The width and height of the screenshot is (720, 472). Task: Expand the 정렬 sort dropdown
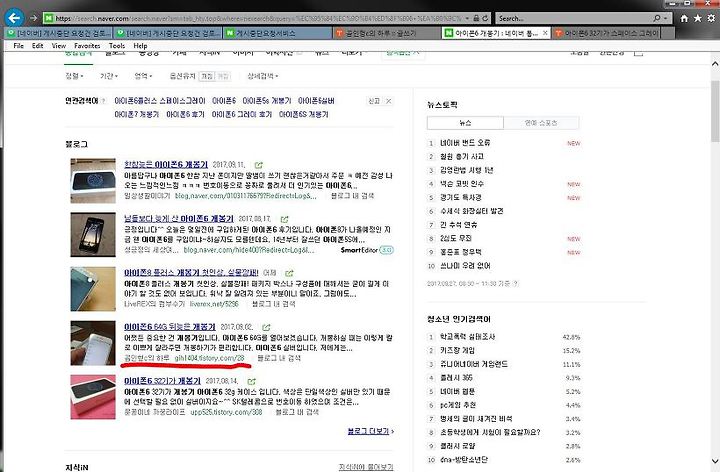pos(74,76)
